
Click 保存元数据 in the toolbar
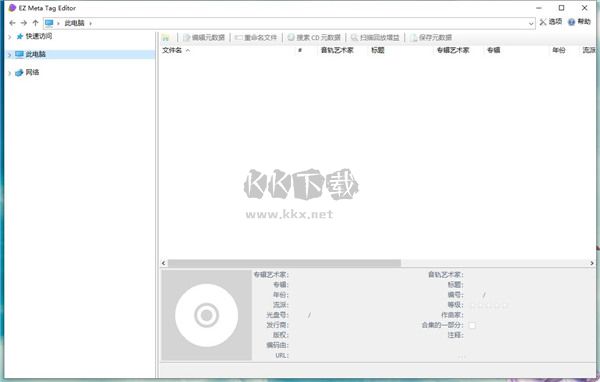(x=431, y=38)
